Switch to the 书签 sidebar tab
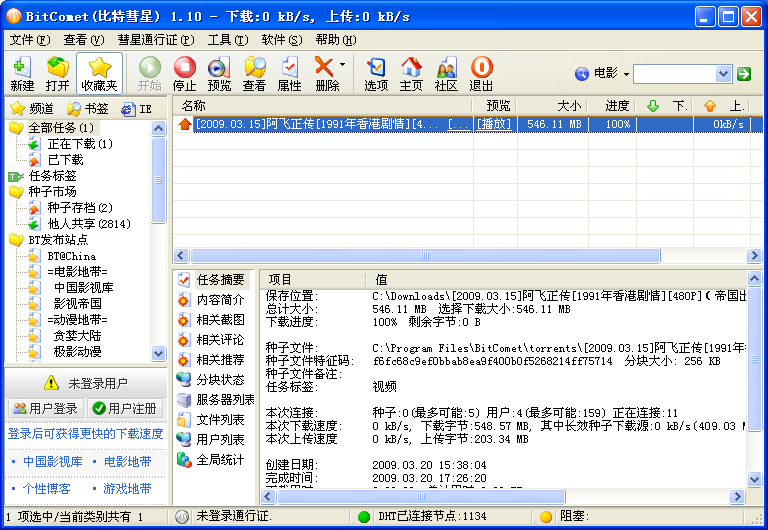Image resolution: width=768 pixels, height=530 pixels. click(88, 109)
